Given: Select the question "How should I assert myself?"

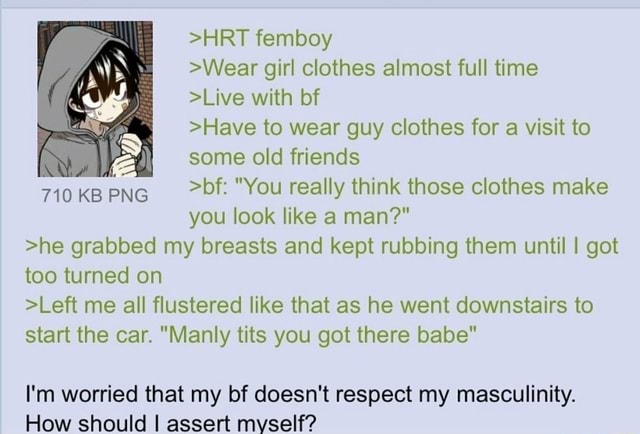Looking at the screenshot, I should 171,424.
